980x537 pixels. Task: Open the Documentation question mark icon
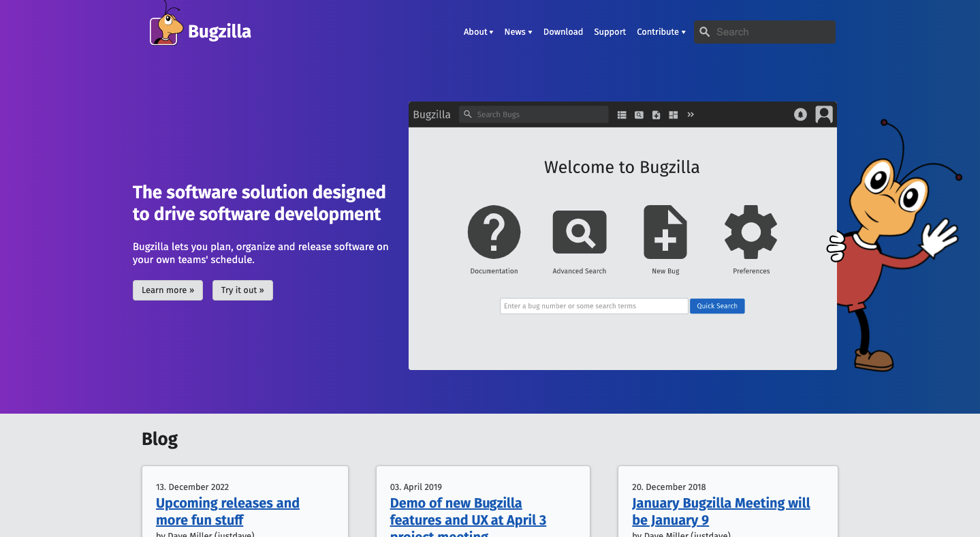pos(494,232)
